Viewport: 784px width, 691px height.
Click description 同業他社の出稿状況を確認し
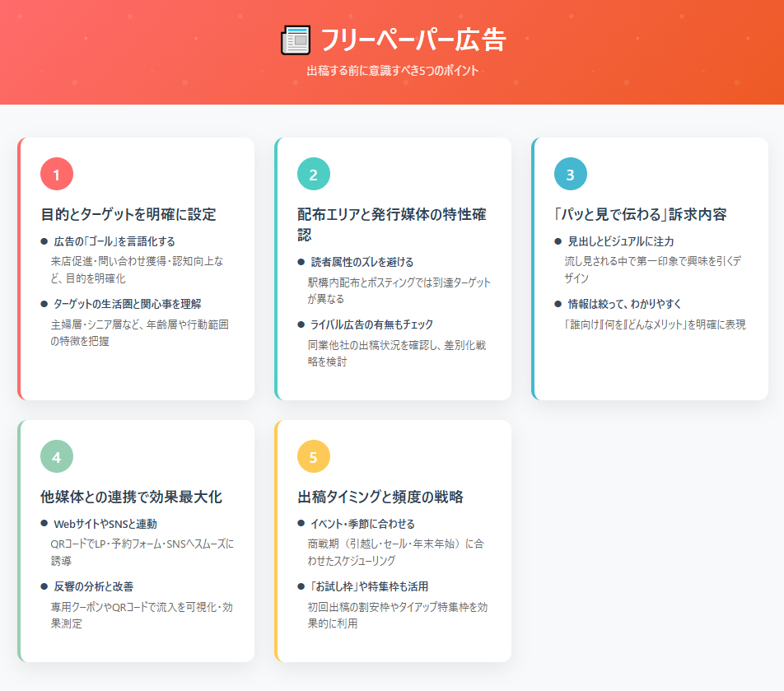[x=396, y=353]
